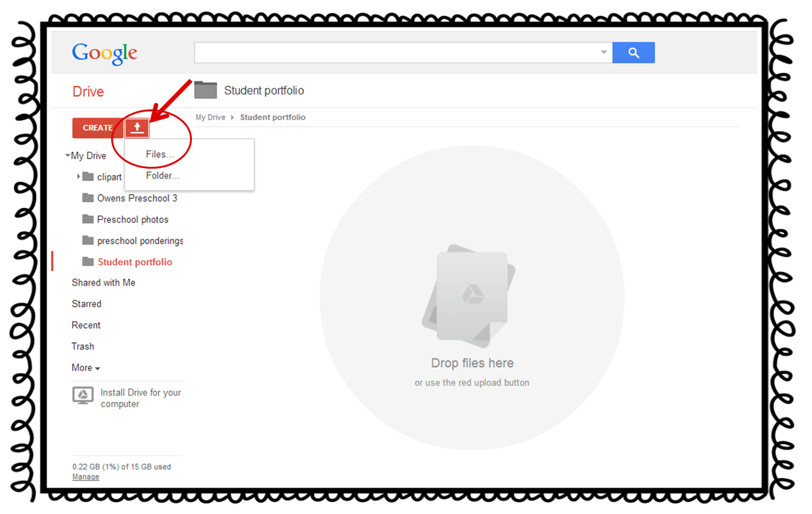Open the search options dropdown arrow
The height and width of the screenshot is (514, 812).
click(x=603, y=52)
